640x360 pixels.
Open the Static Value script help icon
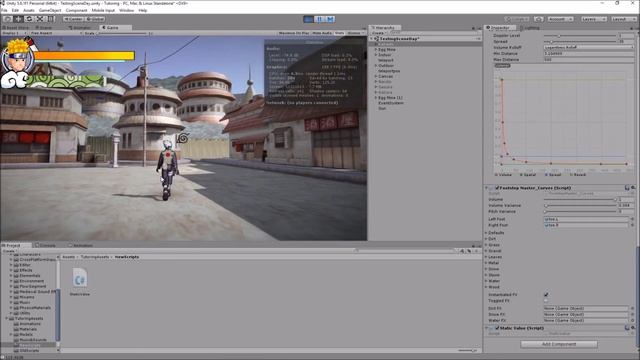point(627,328)
